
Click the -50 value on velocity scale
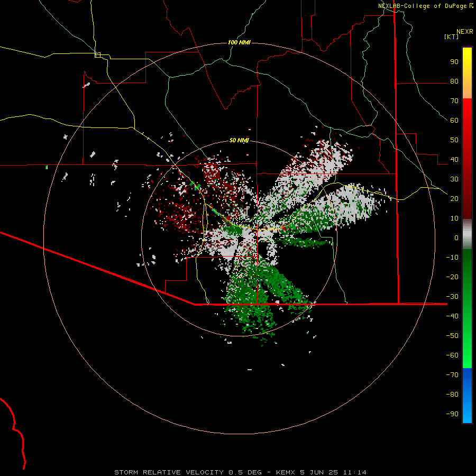coord(452,336)
